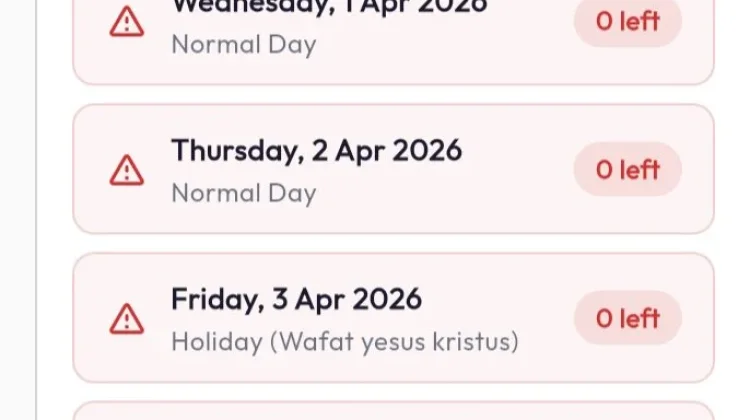Screen dimensions: 750x420
Task: Select the Thursday, 2 Apr 2026 date heading
Action: 317,150
